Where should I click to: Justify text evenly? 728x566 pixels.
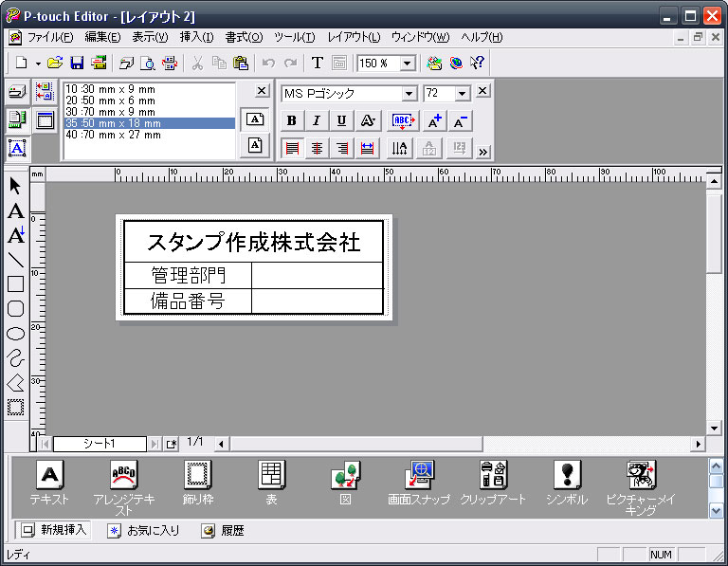367,149
